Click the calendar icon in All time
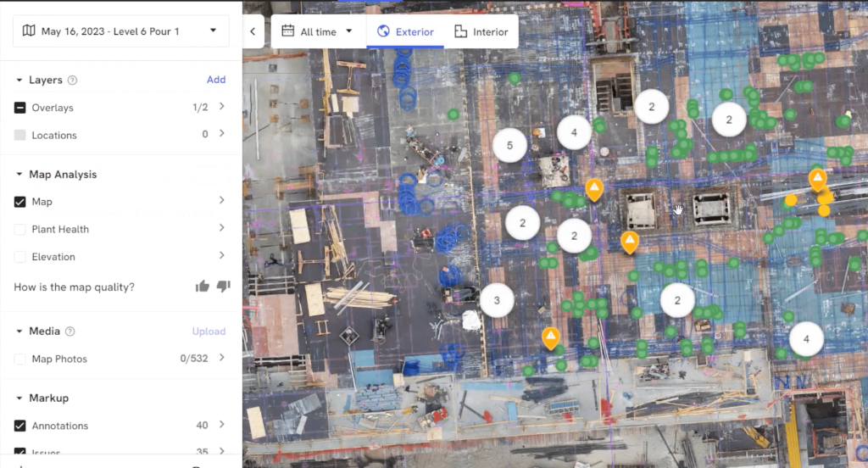 (288, 31)
